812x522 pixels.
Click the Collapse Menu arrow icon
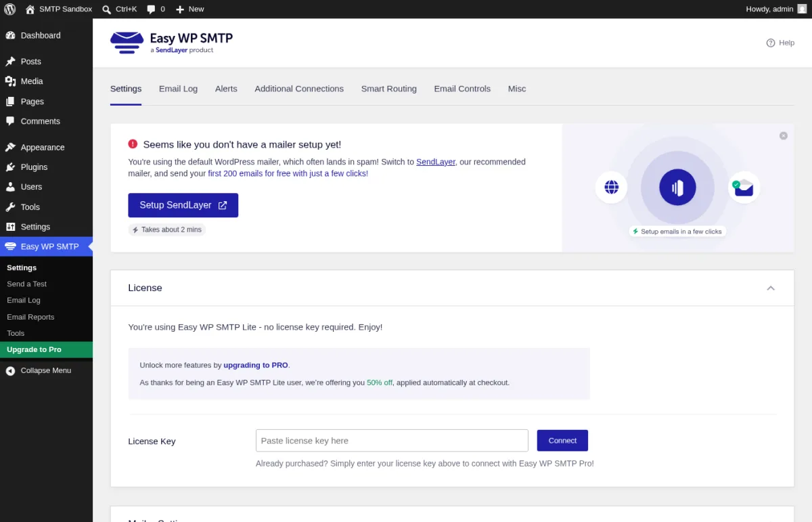[x=10, y=371]
